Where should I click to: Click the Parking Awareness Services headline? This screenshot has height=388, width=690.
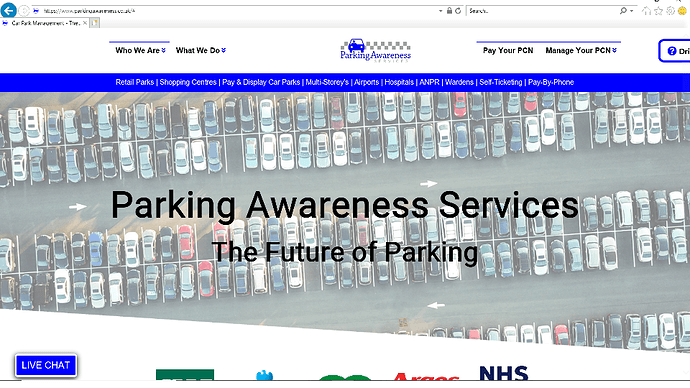click(345, 205)
